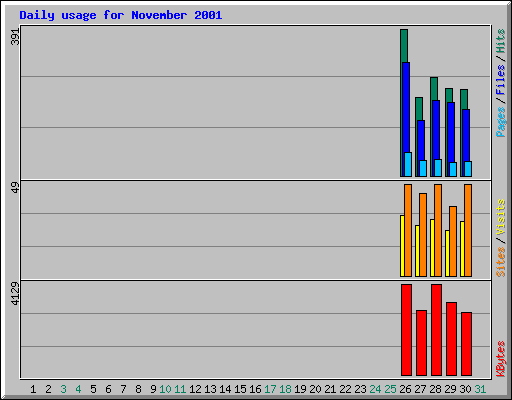Click green weekend day label 18
This screenshot has width=512, height=400.
point(285,389)
